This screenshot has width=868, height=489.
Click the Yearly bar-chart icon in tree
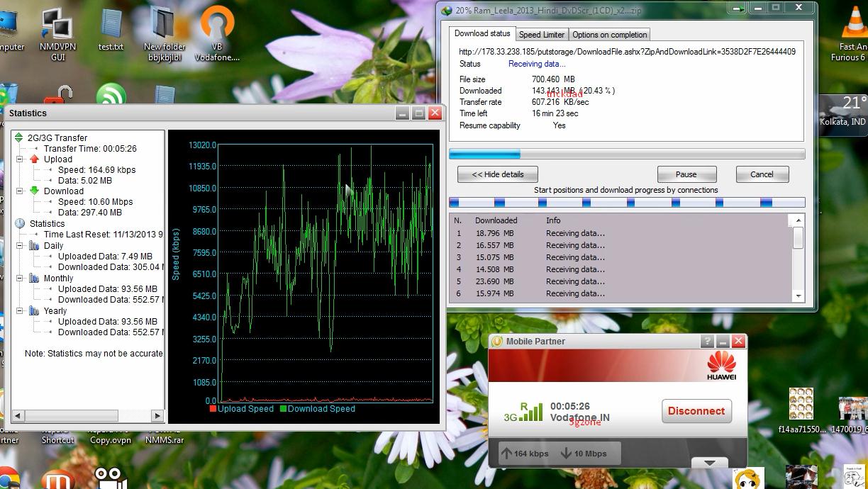tap(34, 310)
